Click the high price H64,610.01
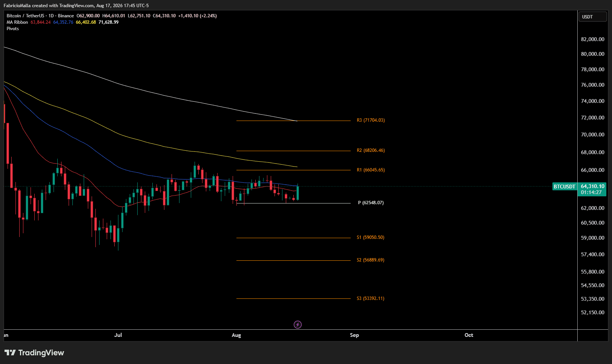 pyautogui.click(x=114, y=16)
